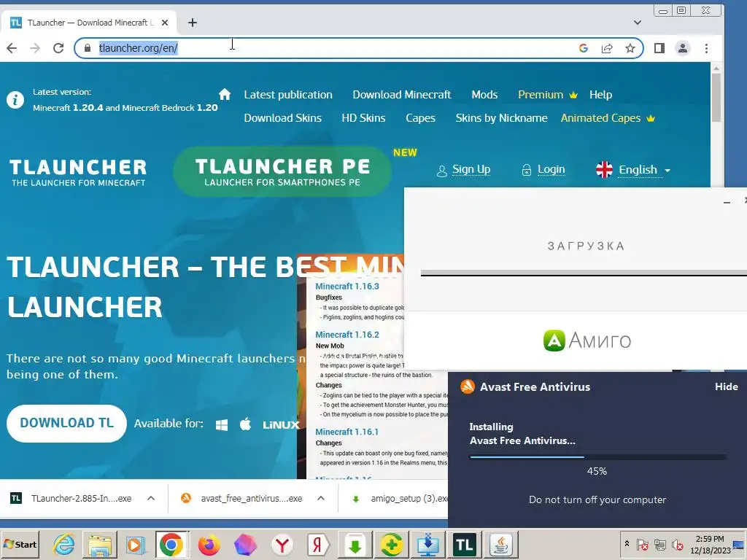Screen dimensions: 747x560
Task: Click the site home icon
Action: click(x=225, y=94)
